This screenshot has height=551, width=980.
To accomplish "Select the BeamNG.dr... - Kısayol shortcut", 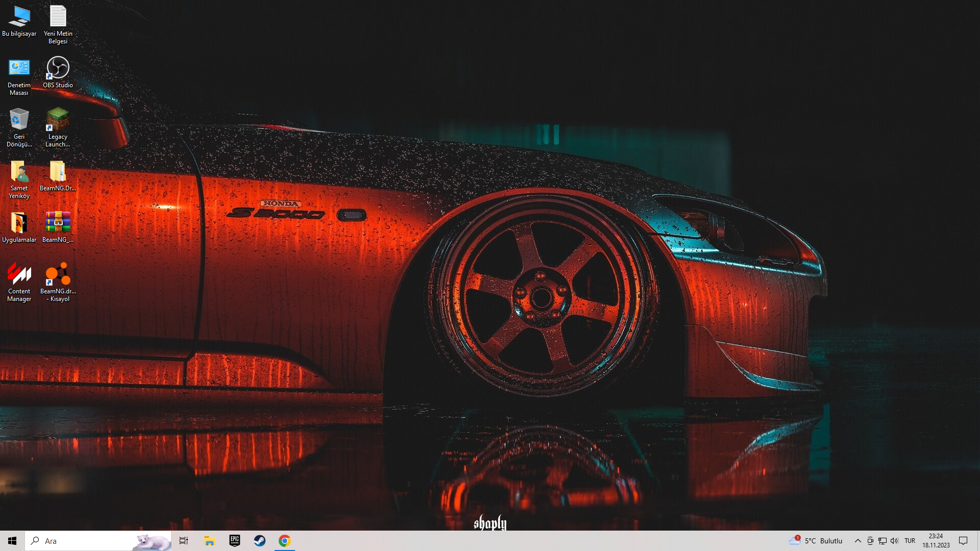I will click(x=58, y=283).
